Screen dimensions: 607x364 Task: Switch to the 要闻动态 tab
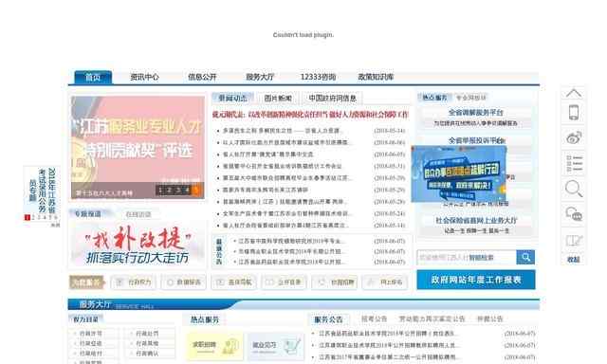tap(232, 99)
